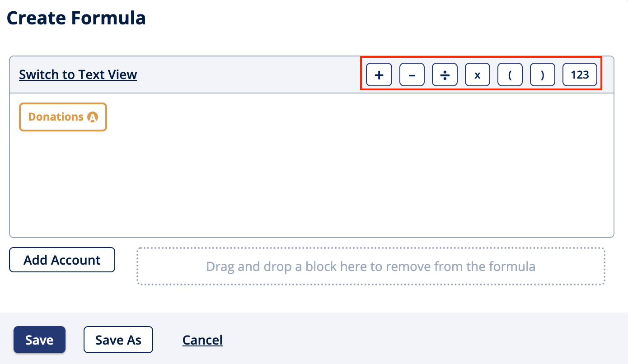Click the Save button
This screenshot has height=364, width=628.
(x=39, y=340)
